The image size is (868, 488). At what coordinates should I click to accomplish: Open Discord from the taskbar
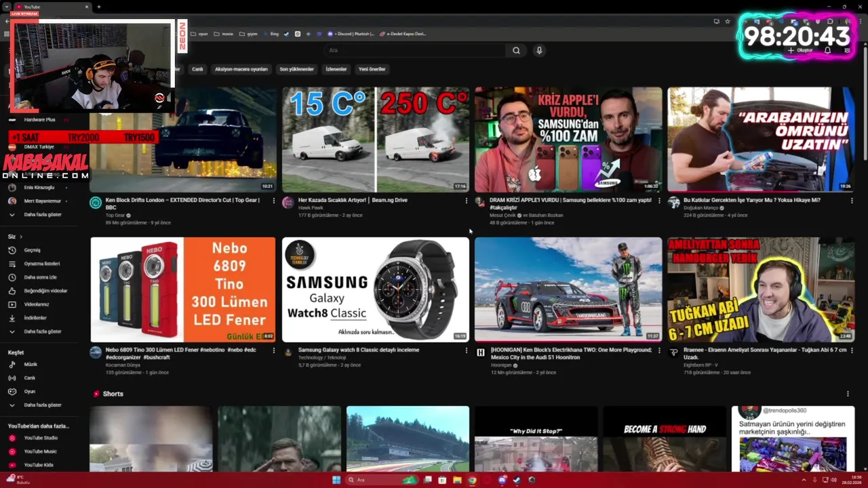click(x=502, y=480)
